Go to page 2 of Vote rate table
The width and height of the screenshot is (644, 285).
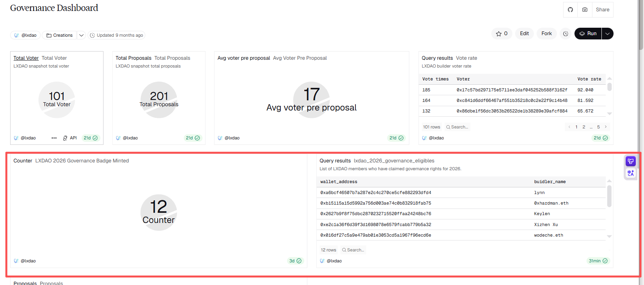tap(584, 127)
